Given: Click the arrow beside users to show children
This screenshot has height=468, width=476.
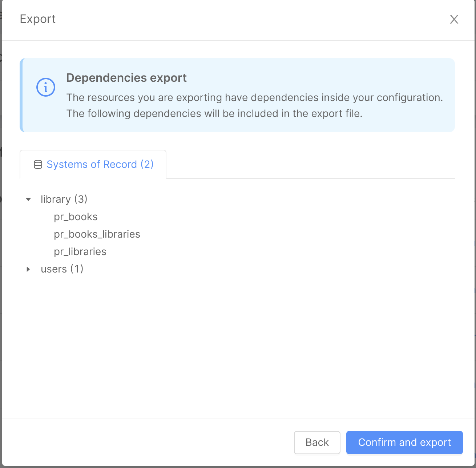Looking at the screenshot, I should (x=28, y=269).
